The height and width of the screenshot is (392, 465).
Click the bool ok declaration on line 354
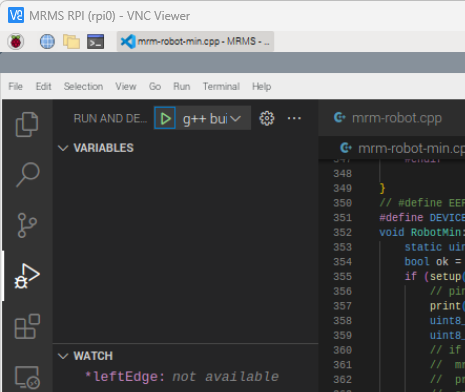coord(426,262)
